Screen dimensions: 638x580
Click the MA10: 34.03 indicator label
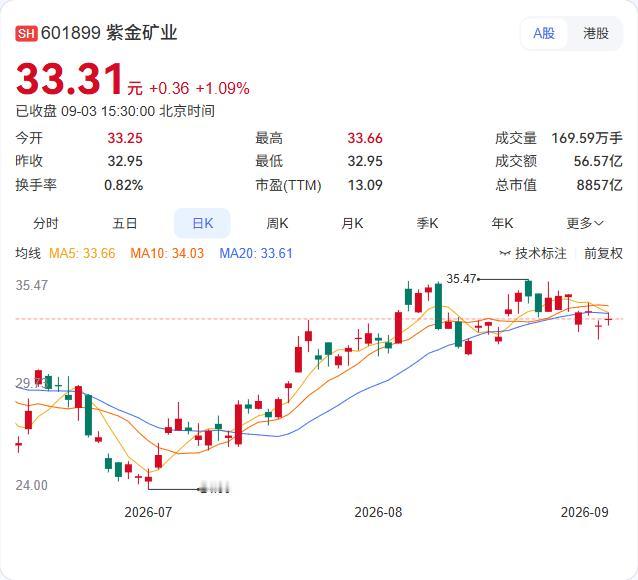167,253
